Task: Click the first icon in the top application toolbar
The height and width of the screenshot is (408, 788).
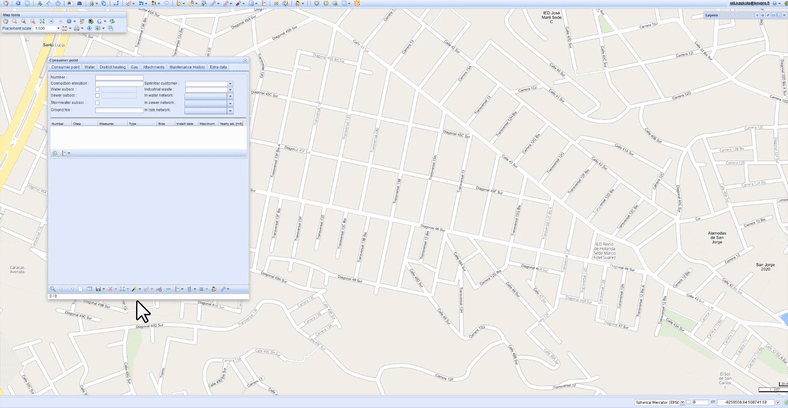Action: click(x=4, y=3)
